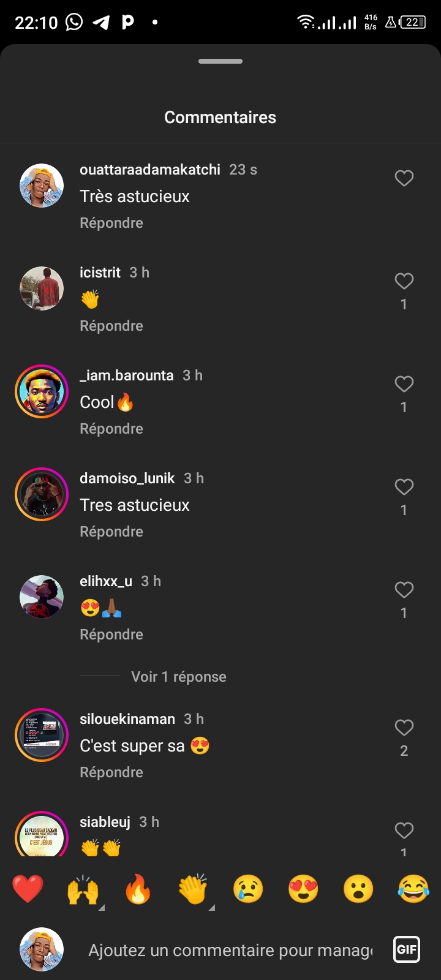This screenshot has width=441, height=980.
Task: Tap the surprised face emoji reaction
Action: pos(358,889)
